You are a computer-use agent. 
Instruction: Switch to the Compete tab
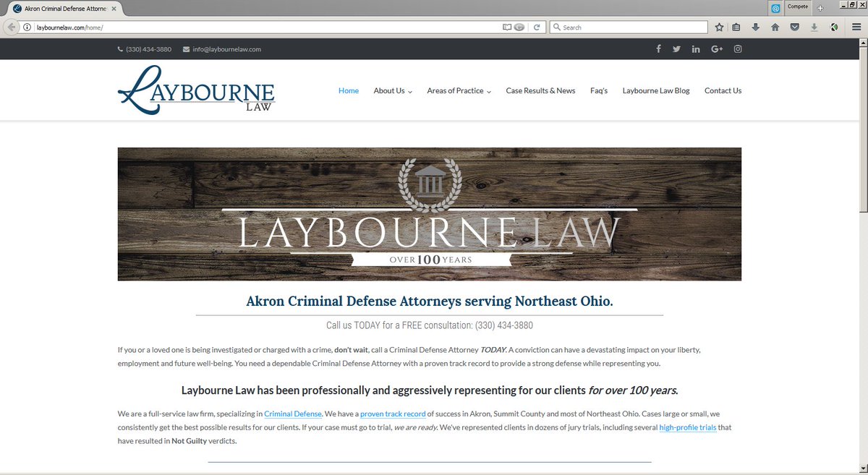[x=798, y=7]
